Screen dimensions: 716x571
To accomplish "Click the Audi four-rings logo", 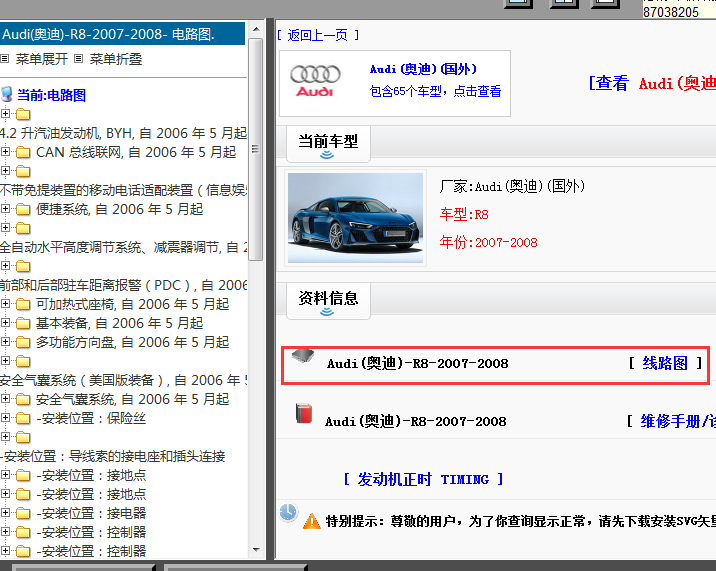I will 315,81.
